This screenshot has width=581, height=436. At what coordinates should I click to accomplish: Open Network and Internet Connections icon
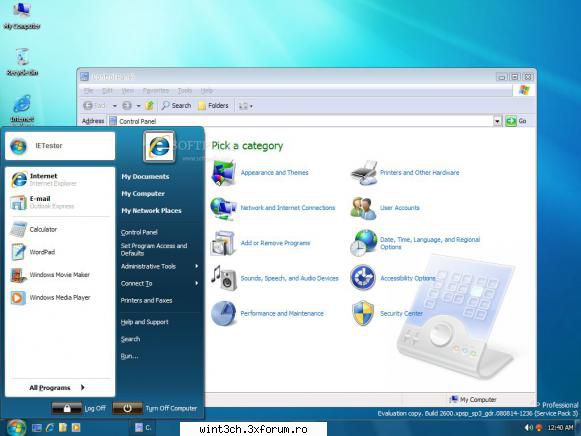click(x=223, y=208)
